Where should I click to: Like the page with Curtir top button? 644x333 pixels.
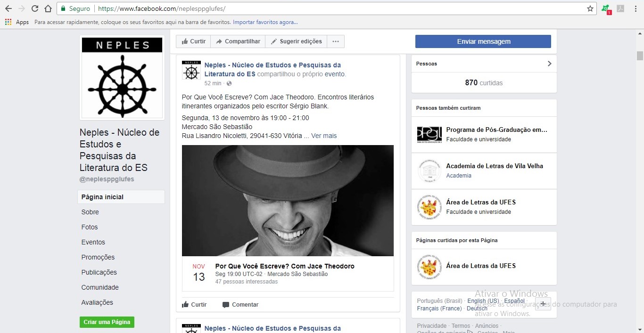click(193, 41)
